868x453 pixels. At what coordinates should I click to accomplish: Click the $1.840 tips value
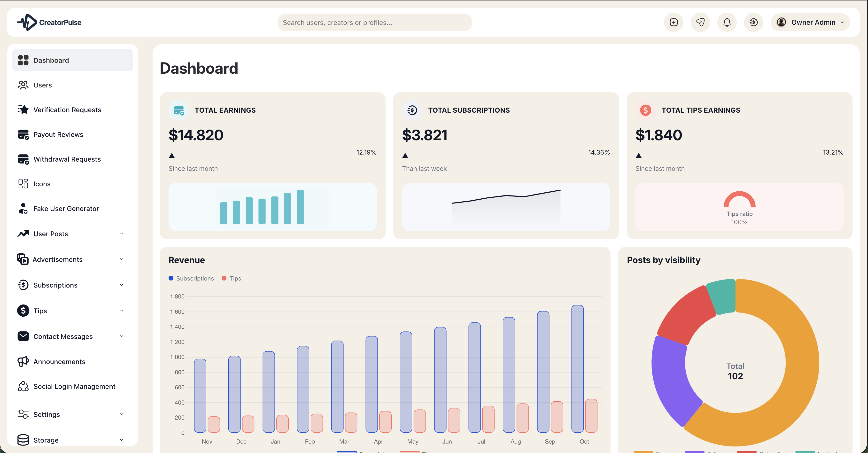(659, 135)
